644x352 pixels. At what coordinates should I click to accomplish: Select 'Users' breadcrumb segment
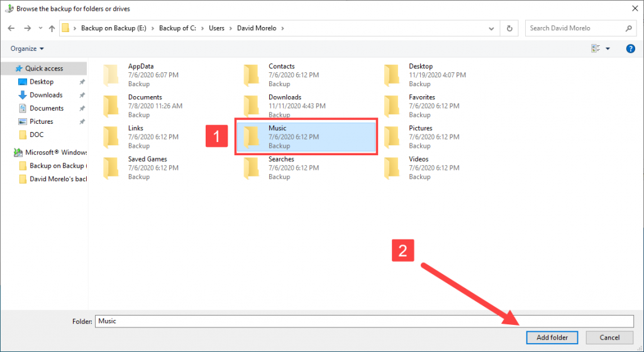coord(216,28)
